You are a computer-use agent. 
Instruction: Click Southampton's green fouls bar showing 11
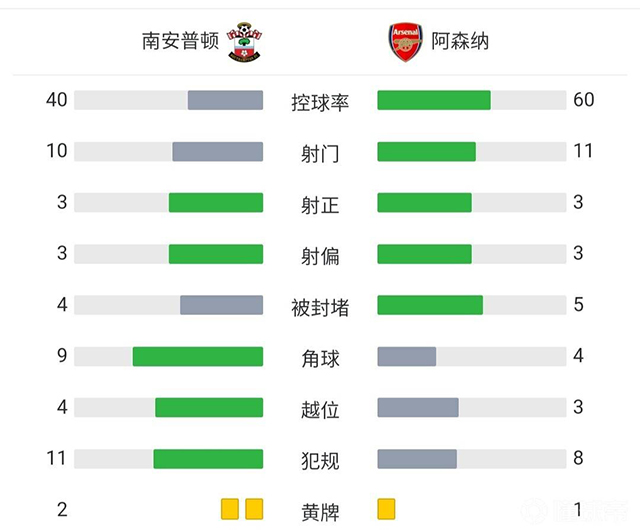click(208, 458)
